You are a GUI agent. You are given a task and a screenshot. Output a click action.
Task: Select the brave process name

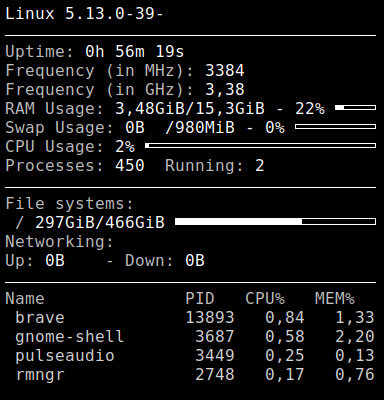(40, 318)
